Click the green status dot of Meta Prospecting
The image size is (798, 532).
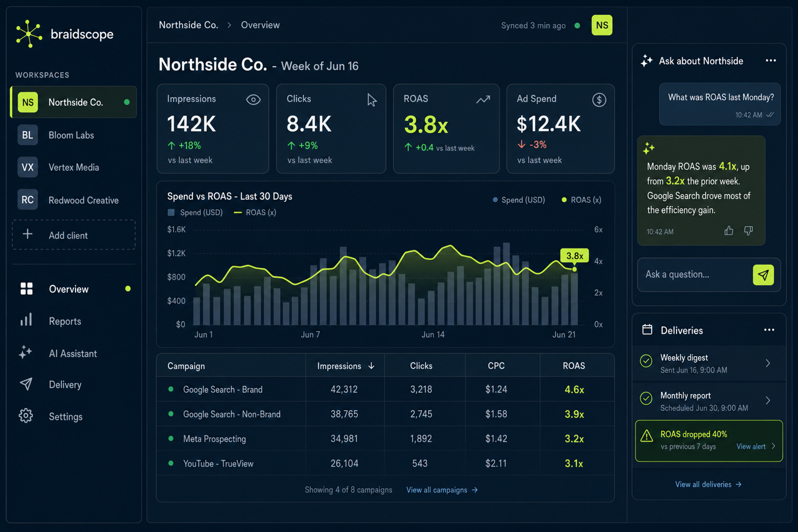(x=171, y=438)
